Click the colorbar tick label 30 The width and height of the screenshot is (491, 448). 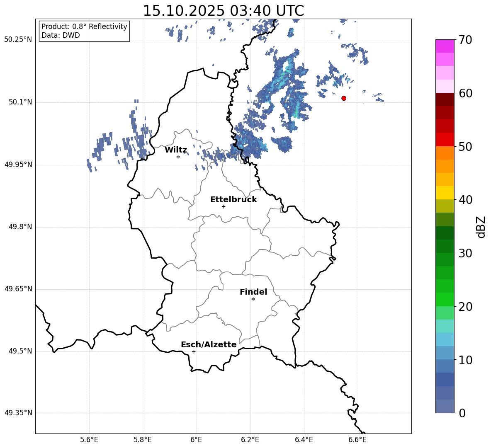pos(465,253)
